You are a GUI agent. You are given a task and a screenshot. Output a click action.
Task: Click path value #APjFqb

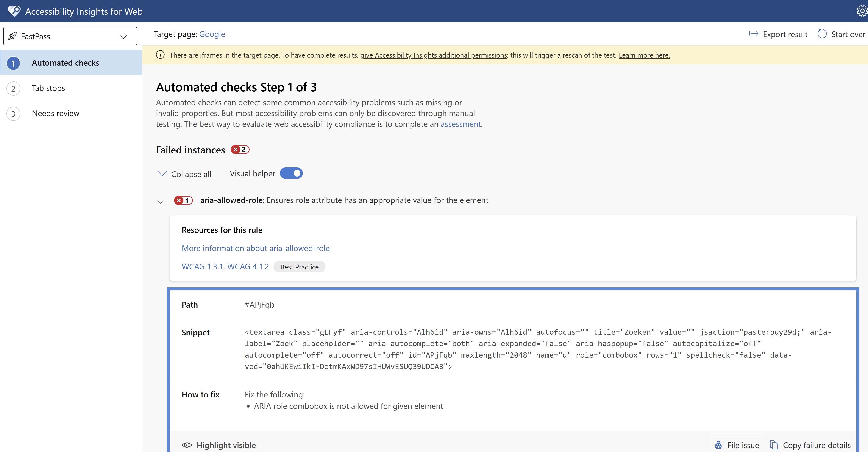259,305
